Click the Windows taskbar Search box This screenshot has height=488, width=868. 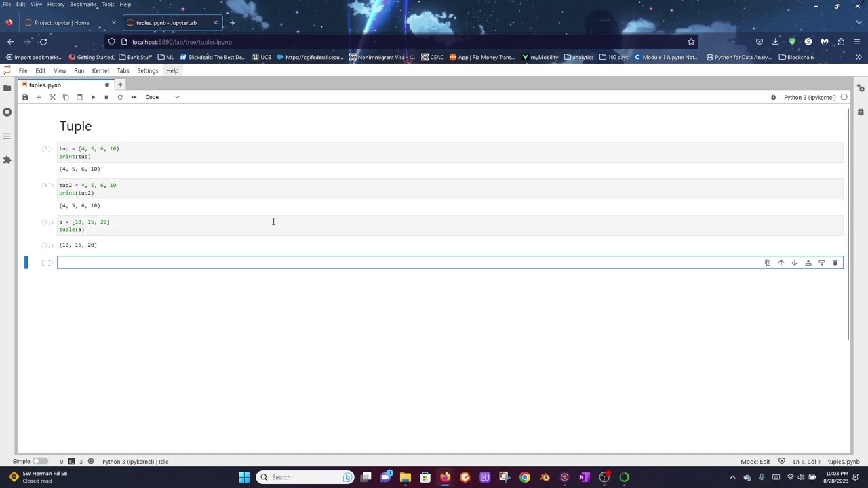pos(306,477)
